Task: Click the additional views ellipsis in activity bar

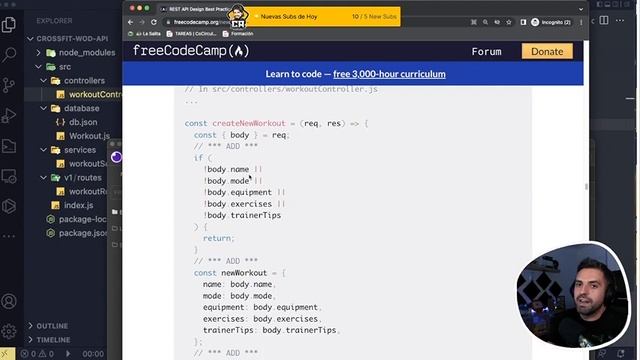Action: (x=9, y=236)
